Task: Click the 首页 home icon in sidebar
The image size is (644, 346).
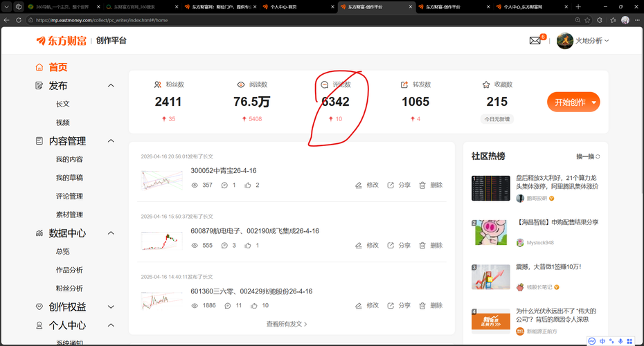Action: tap(39, 67)
